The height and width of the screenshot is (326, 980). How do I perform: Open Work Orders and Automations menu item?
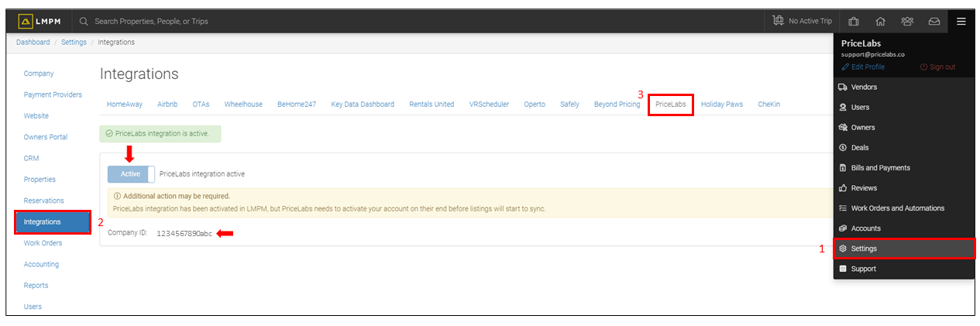click(903, 208)
